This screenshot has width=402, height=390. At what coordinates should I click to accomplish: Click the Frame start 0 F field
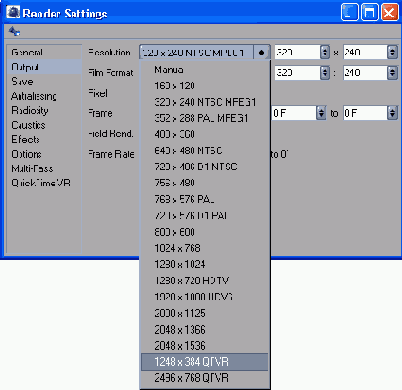pos(294,113)
